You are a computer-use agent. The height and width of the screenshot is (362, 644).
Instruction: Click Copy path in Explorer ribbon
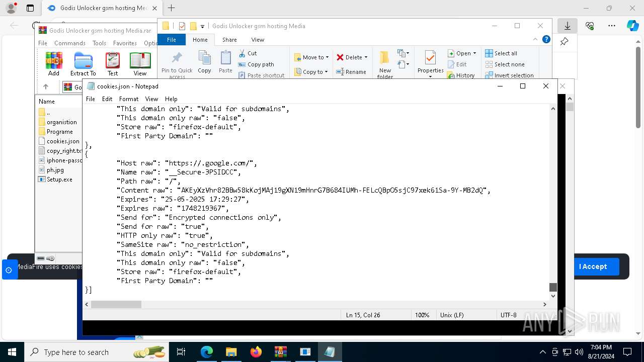[256, 64]
